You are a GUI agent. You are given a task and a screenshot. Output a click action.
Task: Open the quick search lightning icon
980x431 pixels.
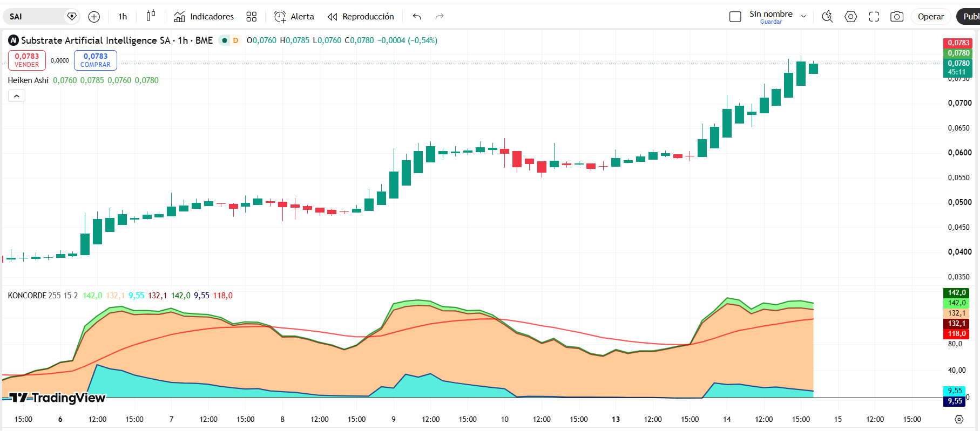pos(827,17)
